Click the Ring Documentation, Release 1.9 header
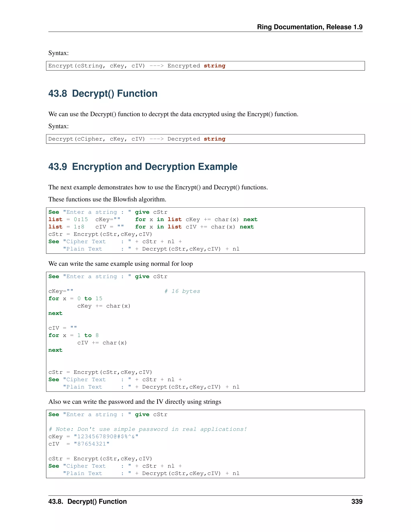This screenshot has height=532, width=411. coord(309,27)
